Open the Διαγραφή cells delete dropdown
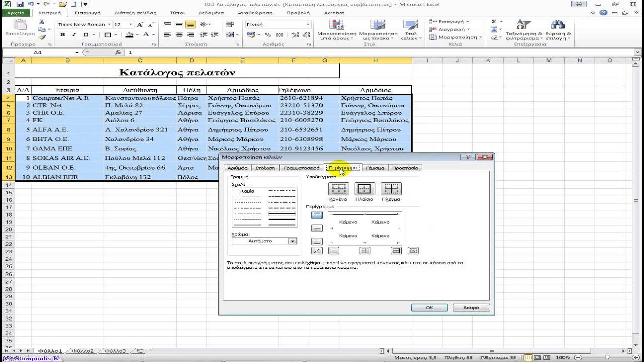This screenshot has height=362, width=644. point(449,29)
